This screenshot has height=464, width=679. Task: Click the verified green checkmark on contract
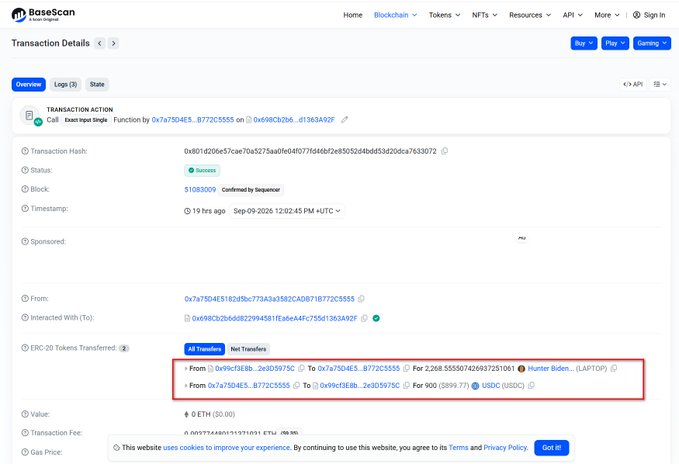[376, 318]
